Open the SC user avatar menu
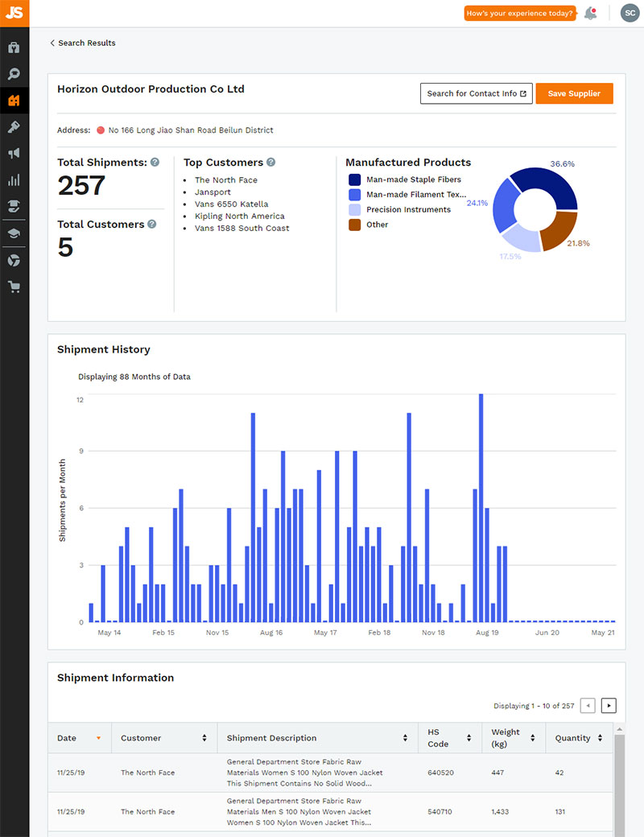644x837 pixels. (630, 14)
